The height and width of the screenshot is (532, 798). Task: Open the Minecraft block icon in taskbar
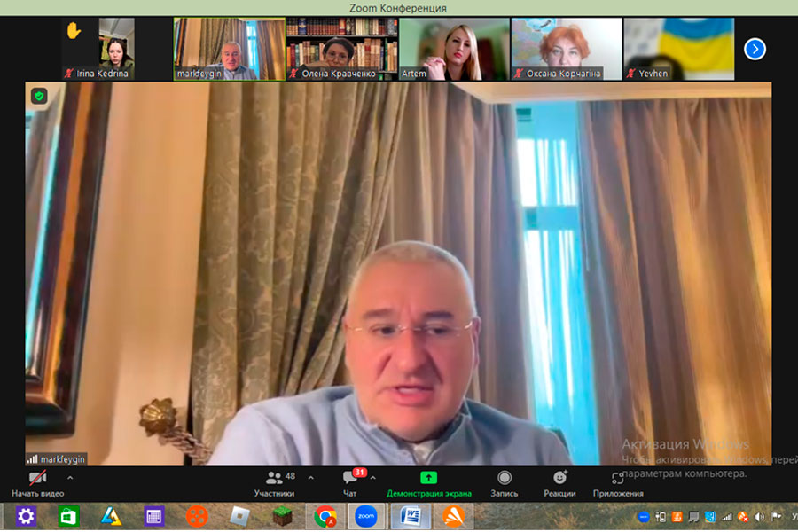click(x=282, y=517)
